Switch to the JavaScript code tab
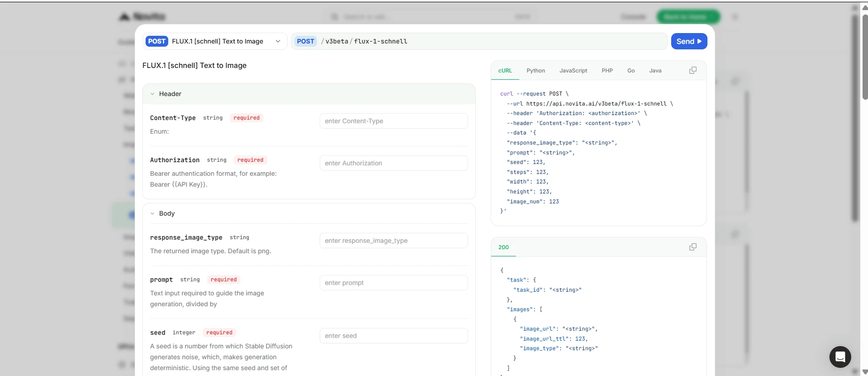The width and height of the screenshot is (868, 376). [573, 71]
